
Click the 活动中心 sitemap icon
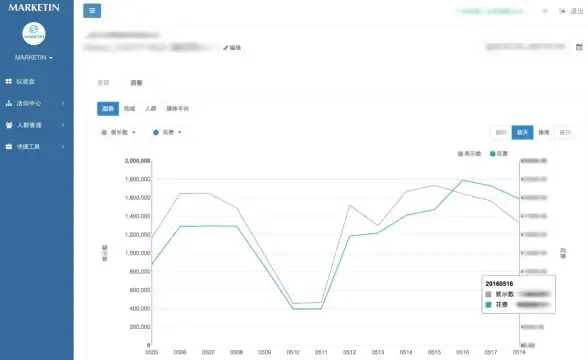[9, 103]
